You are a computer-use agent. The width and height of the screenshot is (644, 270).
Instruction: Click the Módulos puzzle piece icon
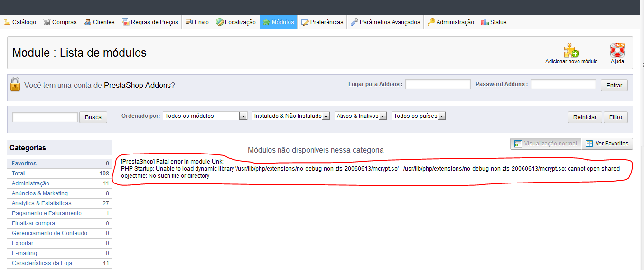[x=267, y=22]
